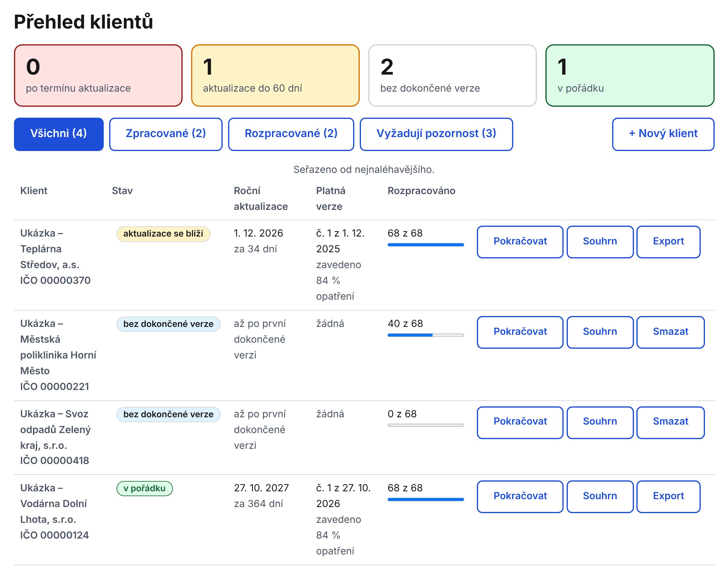
Task: Export the Teplárna Středov record
Action: tap(668, 242)
